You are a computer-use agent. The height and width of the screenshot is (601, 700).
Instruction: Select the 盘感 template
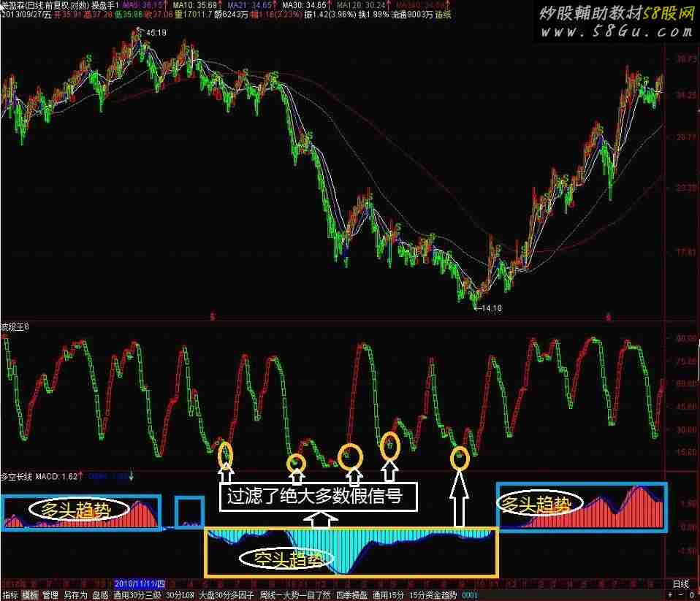pyautogui.click(x=100, y=595)
